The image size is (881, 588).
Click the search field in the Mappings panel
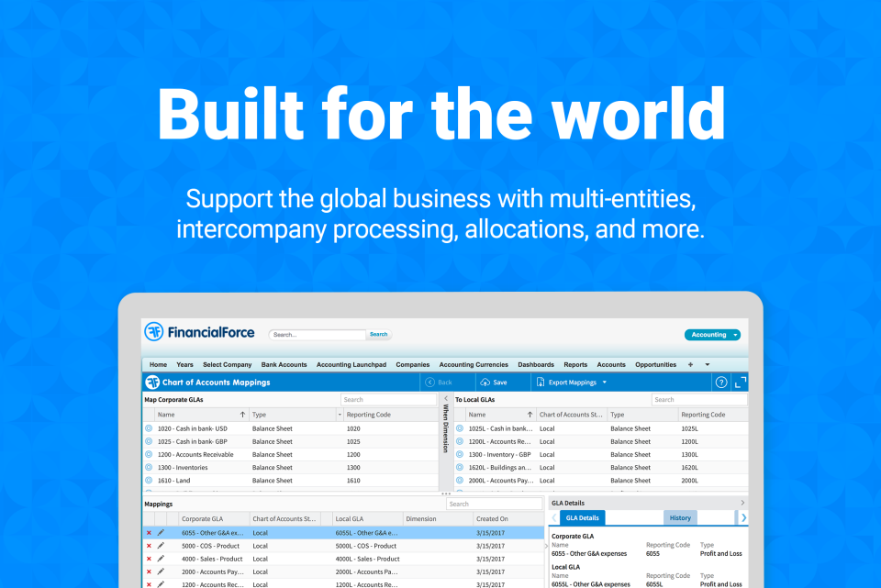[x=495, y=504]
